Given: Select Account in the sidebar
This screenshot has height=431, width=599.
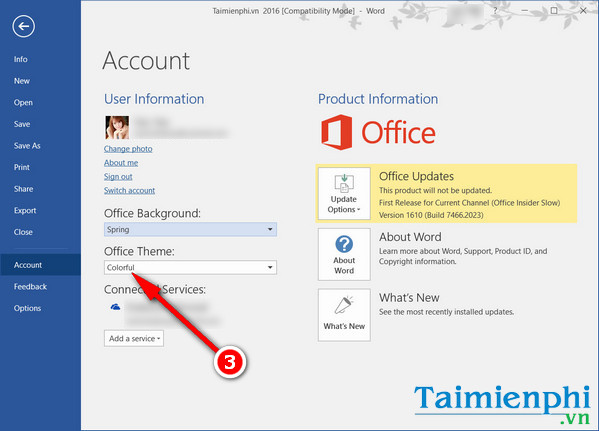Looking at the screenshot, I should (x=40, y=265).
